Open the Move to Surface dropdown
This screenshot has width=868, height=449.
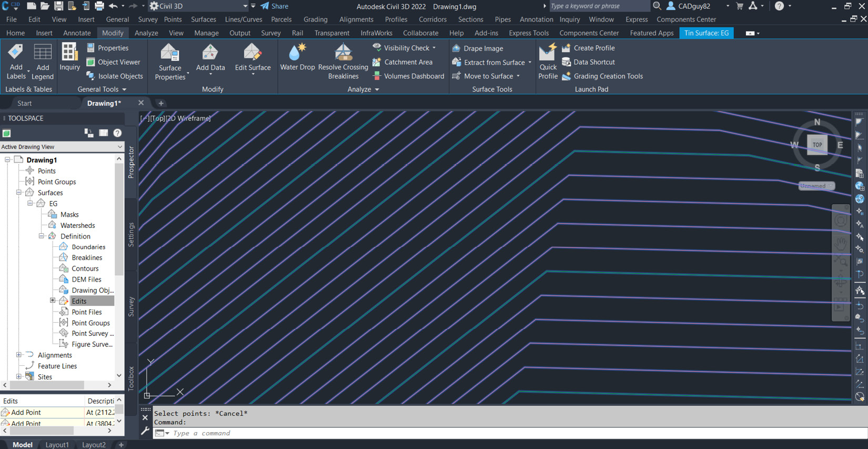coord(518,76)
